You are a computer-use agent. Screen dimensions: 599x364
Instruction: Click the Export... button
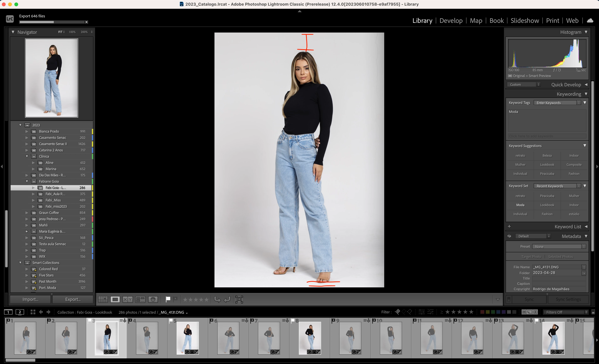(73, 299)
